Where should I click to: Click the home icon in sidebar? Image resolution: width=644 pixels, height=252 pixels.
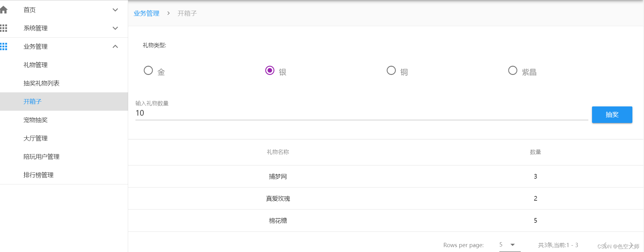point(3,10)
